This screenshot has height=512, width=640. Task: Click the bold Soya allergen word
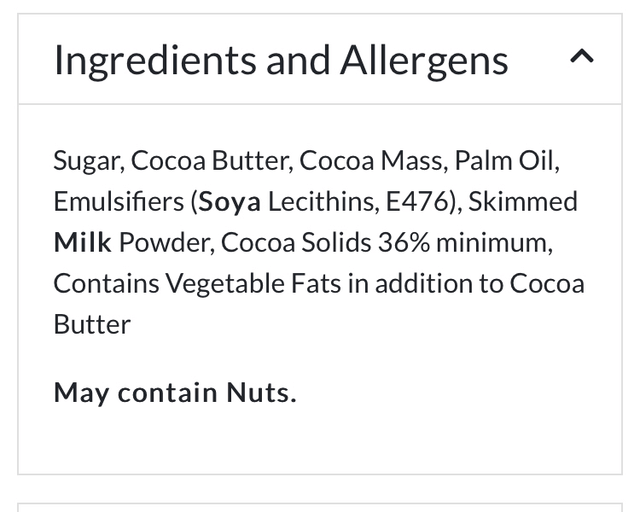pyautogui.click(x=230, y=201)
